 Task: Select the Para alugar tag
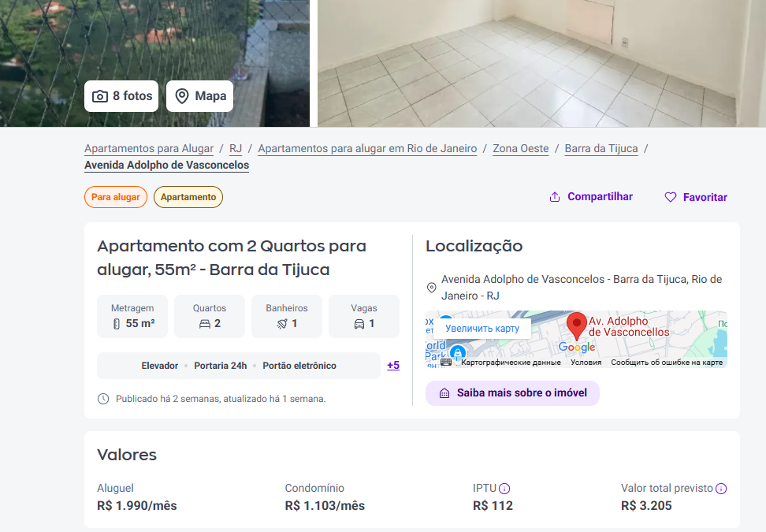pos(116,197)
